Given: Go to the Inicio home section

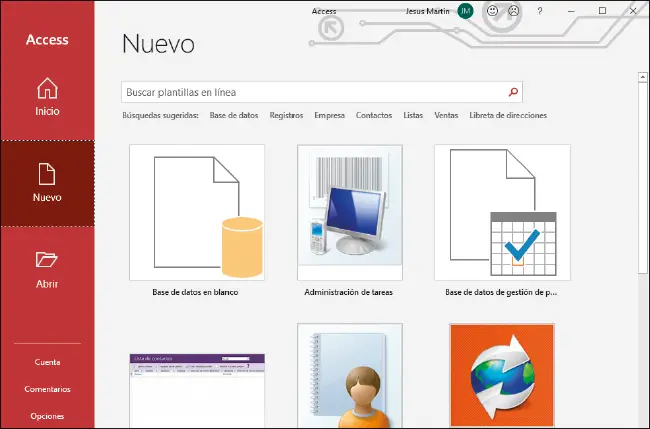Looking at the screenshot, I should click(47, 97).
